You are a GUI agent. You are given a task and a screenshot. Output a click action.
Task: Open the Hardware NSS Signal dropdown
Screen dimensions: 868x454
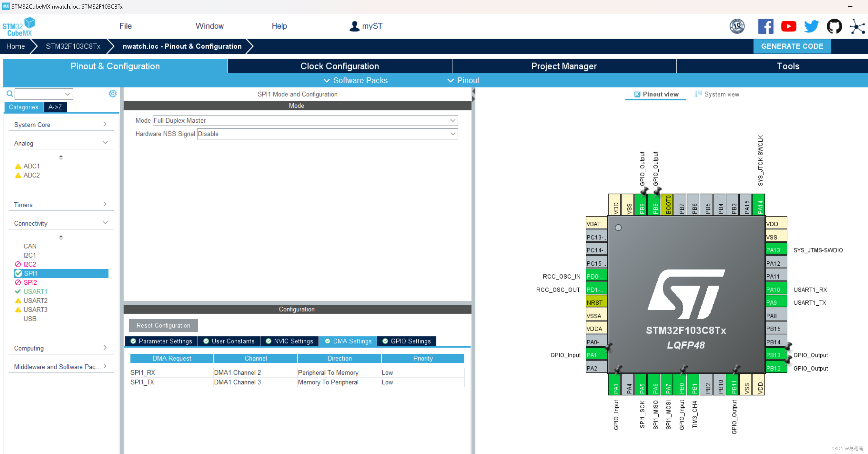[327, 134]
